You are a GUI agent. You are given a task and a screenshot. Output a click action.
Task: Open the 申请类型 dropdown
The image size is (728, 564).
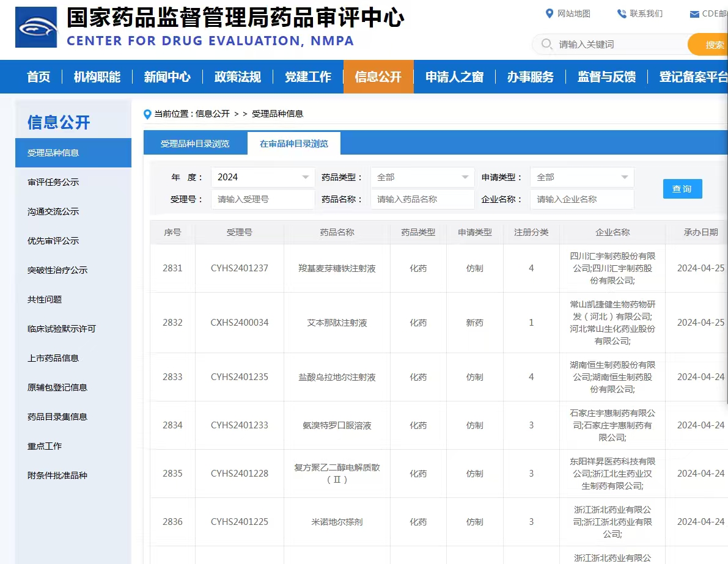(x=582, y=177)
